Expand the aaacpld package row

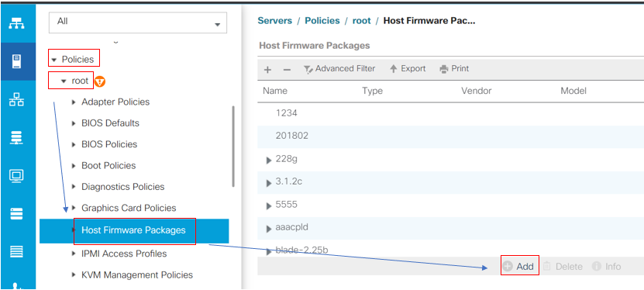[269, 229]
